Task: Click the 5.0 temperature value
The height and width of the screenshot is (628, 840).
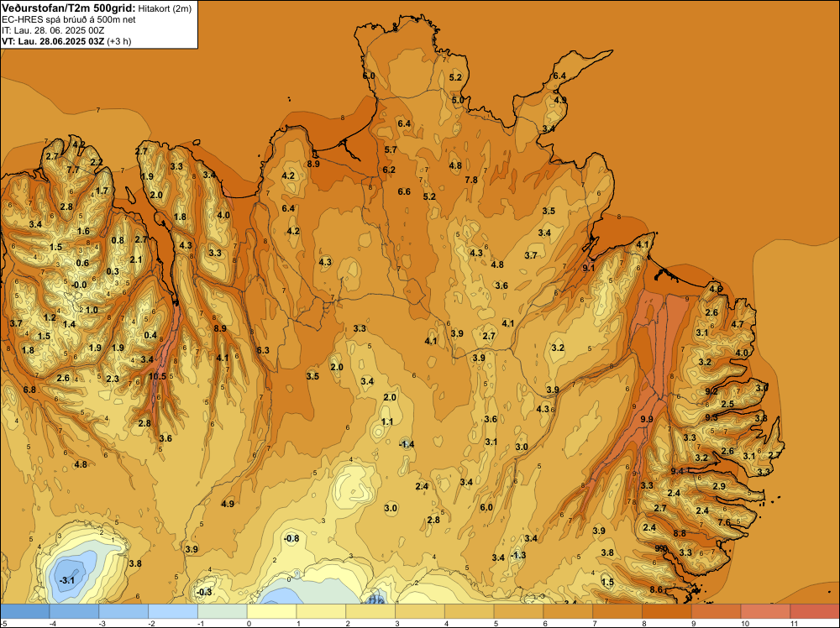Action: pyautogui.click(x=458, y=101)
